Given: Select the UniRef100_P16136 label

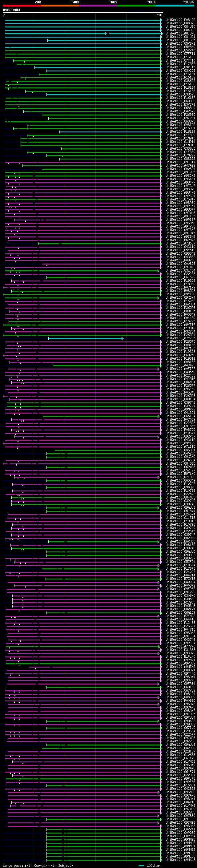Looking at the screenshot, I should (180, 84).
